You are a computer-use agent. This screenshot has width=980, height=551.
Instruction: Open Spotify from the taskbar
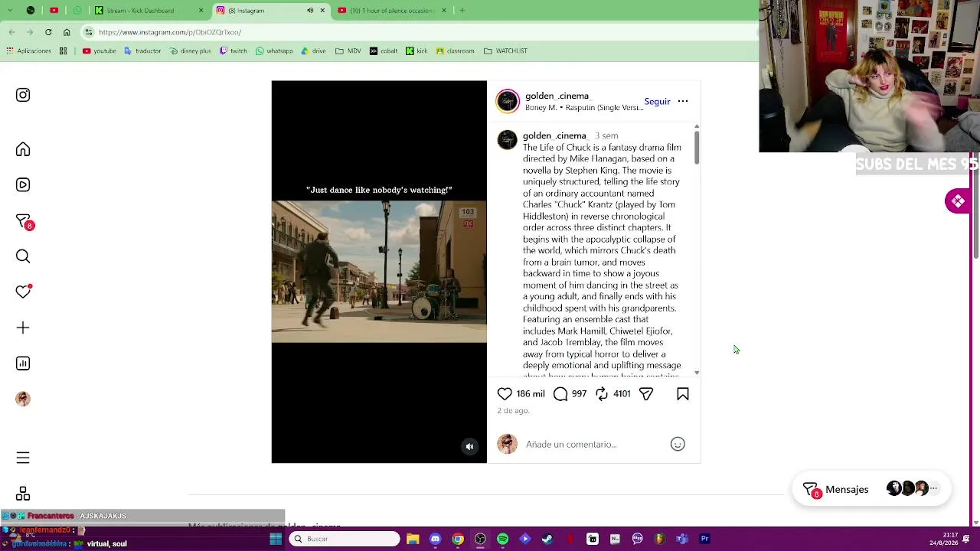coord(502,539)
